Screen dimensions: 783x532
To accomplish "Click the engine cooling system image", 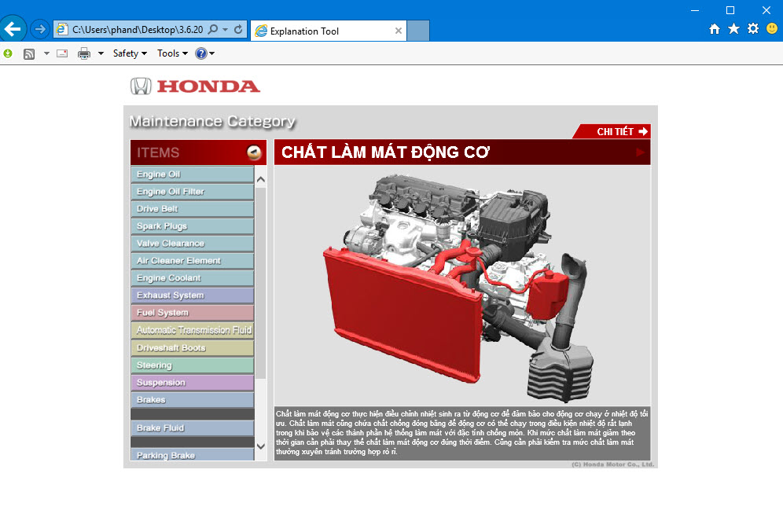I will pos(462,285).
